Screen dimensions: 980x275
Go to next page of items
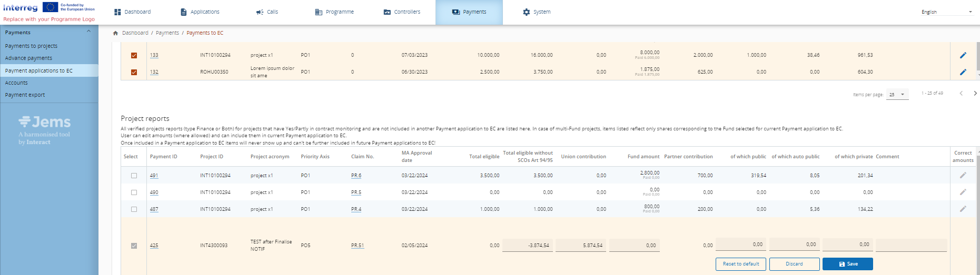pyautogui.click(x=975, y=94)
